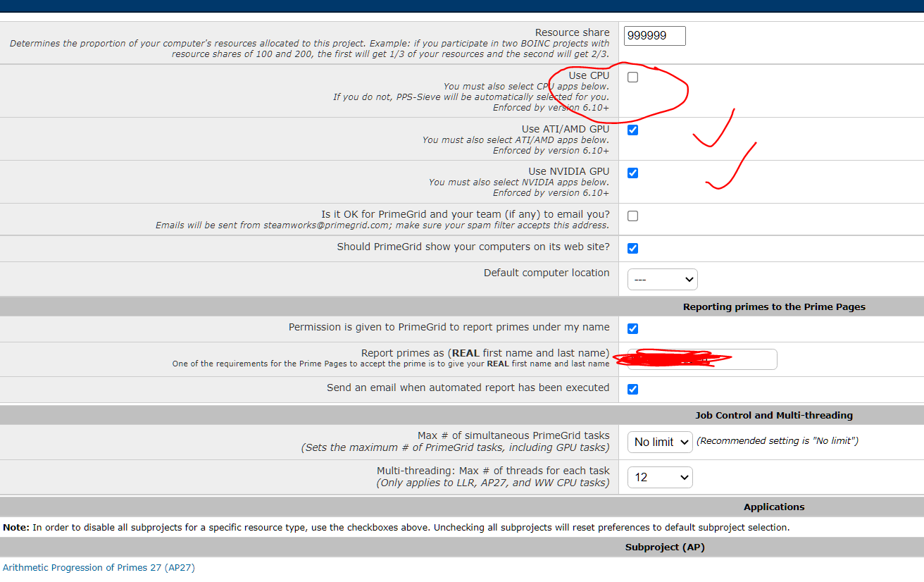
Task: Click the 'Only applies to LLR, AP27' note
Action: point(493,483)
